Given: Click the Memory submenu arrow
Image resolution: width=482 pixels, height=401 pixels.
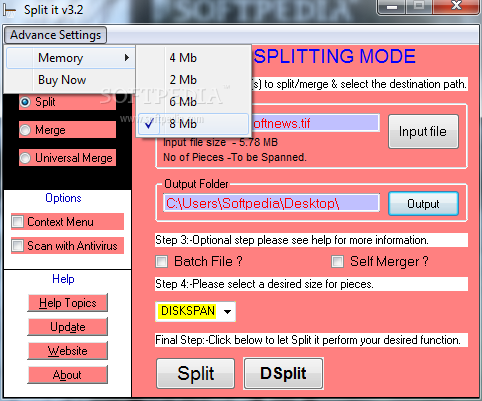Looking at the screenshot, I should coord(127,58).
